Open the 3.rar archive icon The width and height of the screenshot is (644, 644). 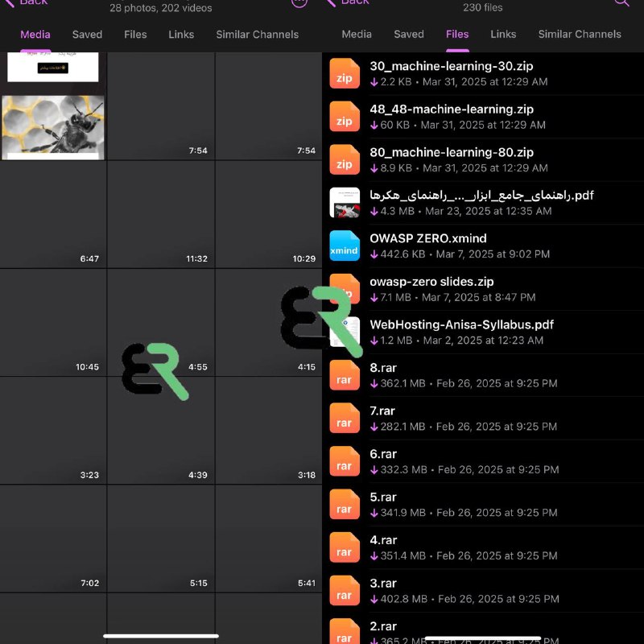point(345,591)
